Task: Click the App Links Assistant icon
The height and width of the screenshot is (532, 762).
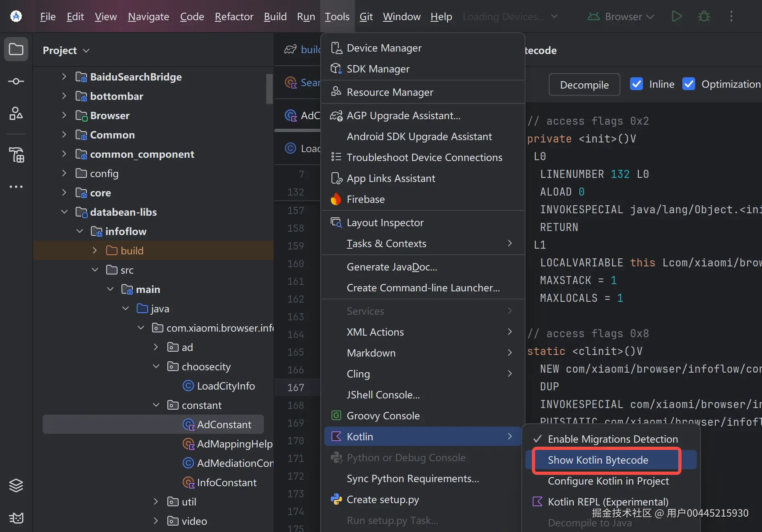Action: click(336, 178)
